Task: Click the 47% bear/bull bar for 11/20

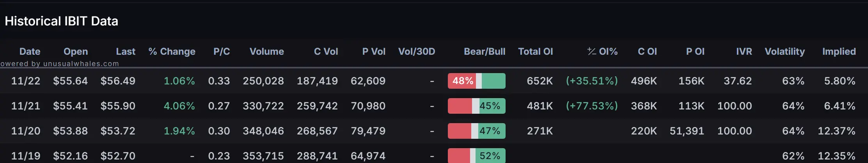Action: [x=476, y=131]
